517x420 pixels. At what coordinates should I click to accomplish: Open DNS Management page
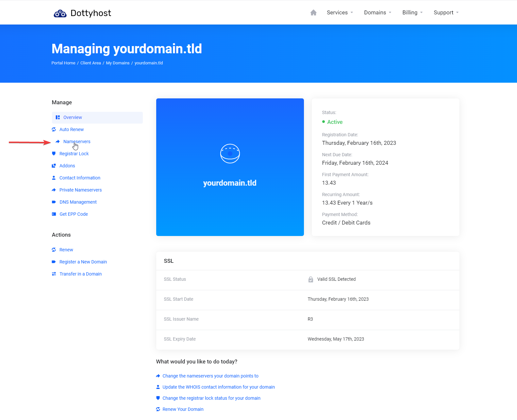(x=78, y=202)
